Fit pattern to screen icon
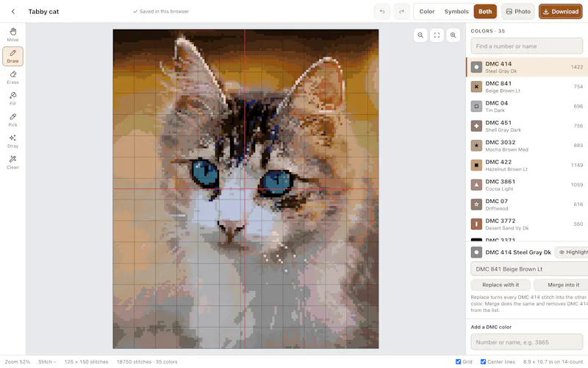Screen dimensions: 588x368 [x=437, y=35]
